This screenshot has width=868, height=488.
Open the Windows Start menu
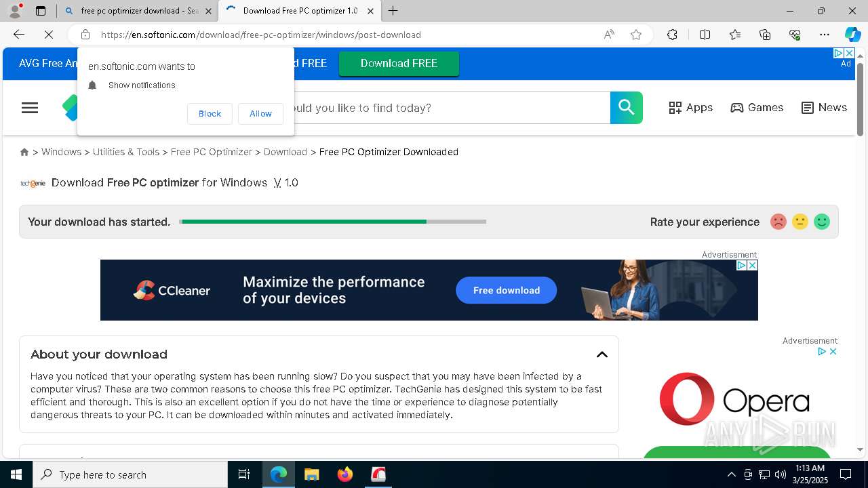(16, 474)
